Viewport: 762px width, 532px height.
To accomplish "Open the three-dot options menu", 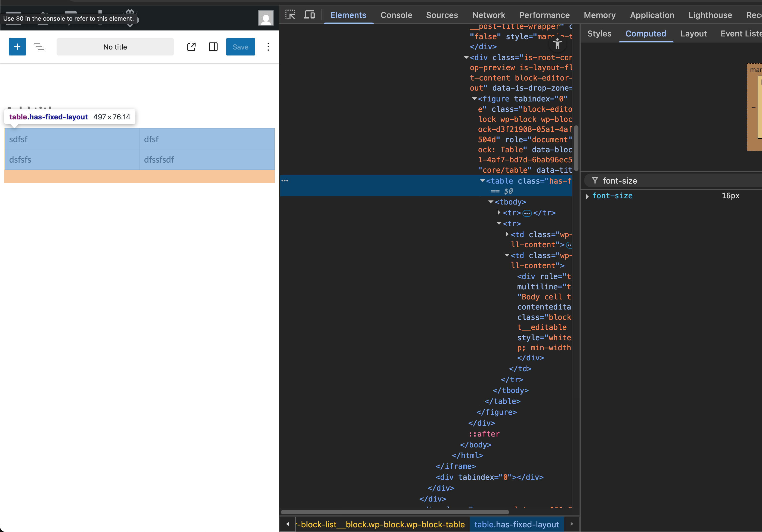I will click(x=268, y=47).
